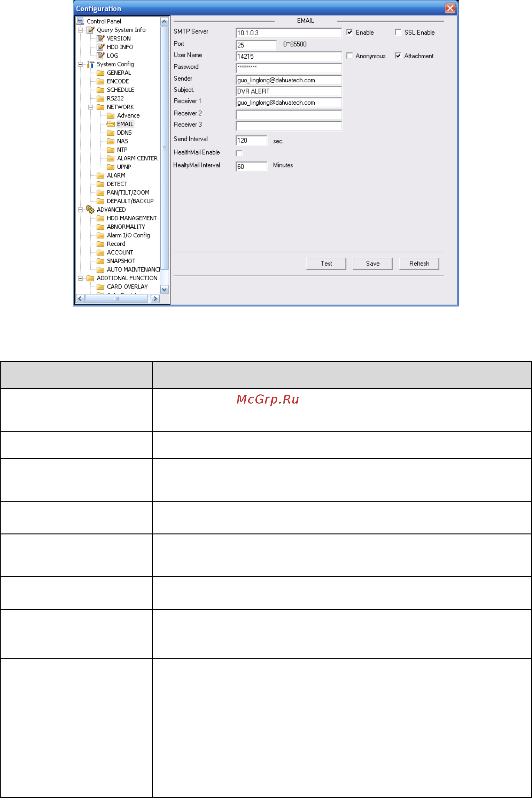Click the tree panel scroll-down arrow
This screenshot has width=532, height=798.
tap(164, 290)
